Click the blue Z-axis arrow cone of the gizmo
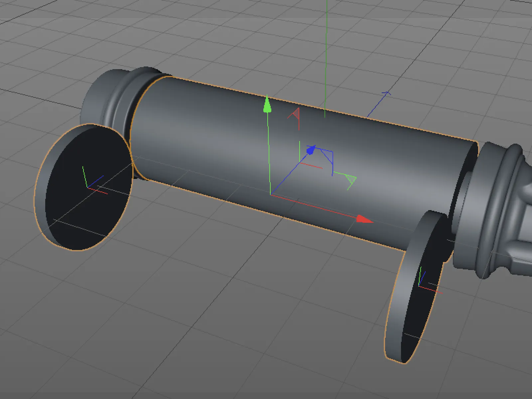The width and height of the screenshot is (532, 399). pyautogui.click(x=311, y=150)
